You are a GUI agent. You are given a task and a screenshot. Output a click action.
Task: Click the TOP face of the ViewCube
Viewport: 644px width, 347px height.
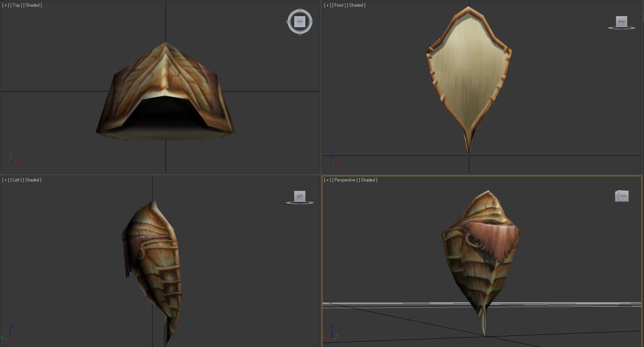(x=300, y=21)
